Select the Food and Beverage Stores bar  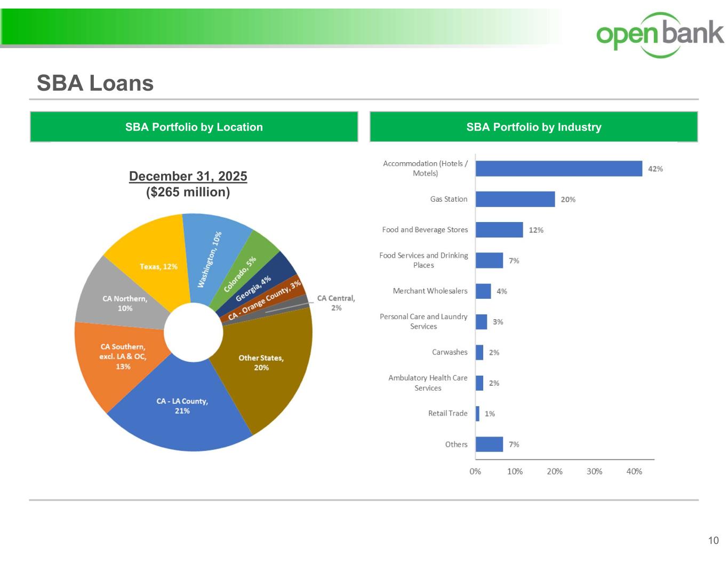[x=499, y=230]
